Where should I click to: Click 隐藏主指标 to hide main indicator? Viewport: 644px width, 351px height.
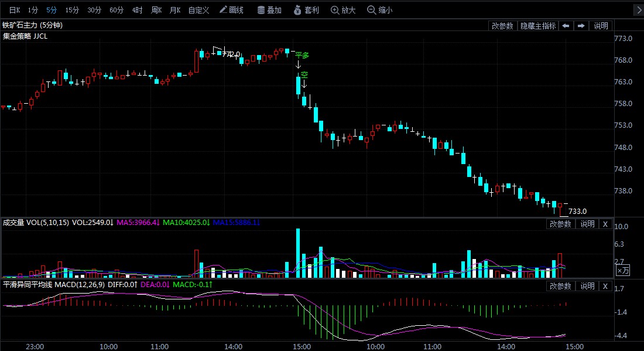tap(537, 25)
